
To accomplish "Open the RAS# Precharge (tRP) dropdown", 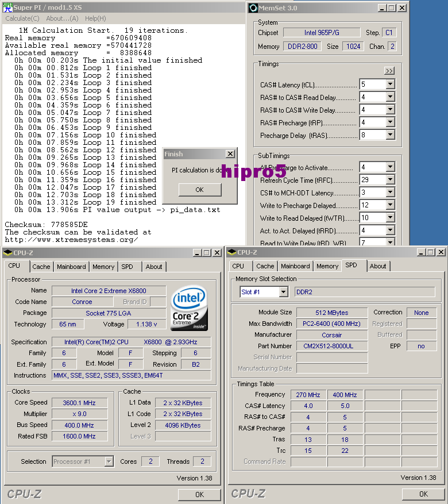I will (390, 122).
